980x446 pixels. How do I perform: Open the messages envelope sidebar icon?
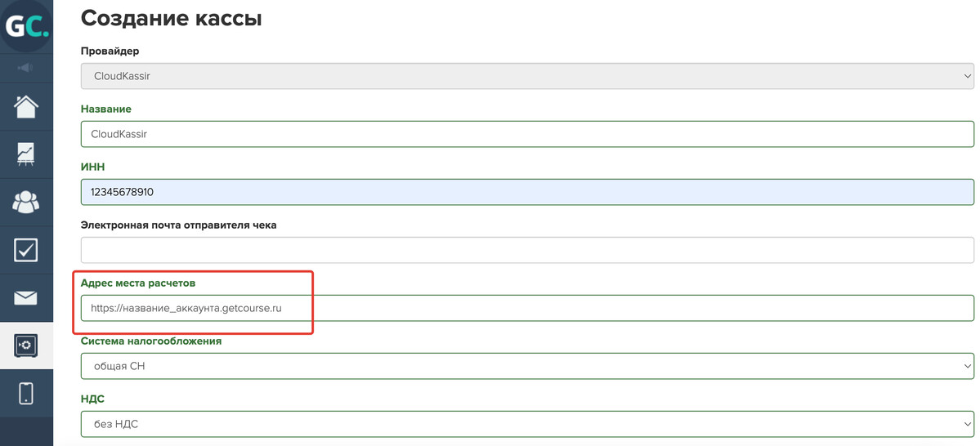tap(26, 298)
